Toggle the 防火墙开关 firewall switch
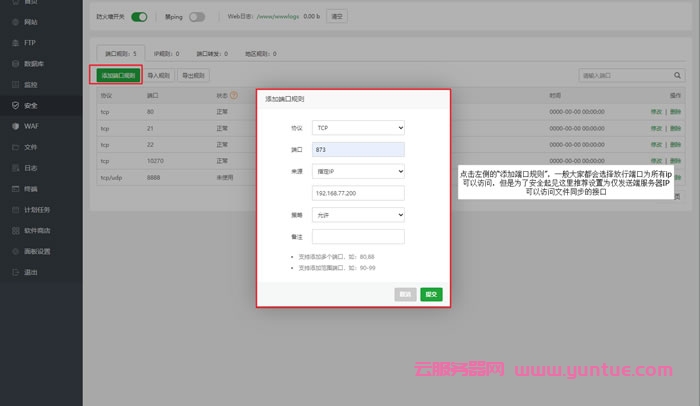 click(140, 16)
